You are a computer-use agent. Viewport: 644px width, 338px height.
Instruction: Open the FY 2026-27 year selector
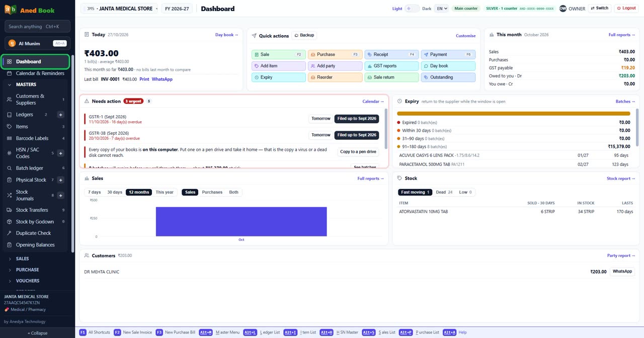(177, 9)
